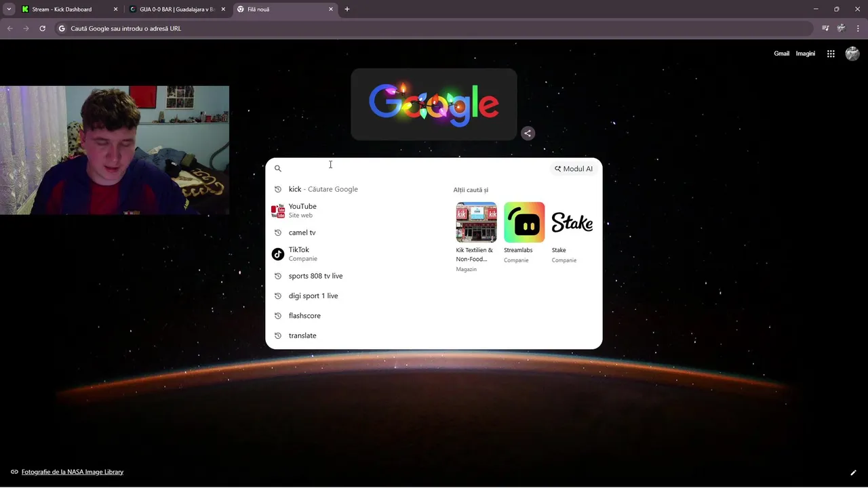The height and width of the screenshot is (488, 868).
Task: Open the Google account avatar
Action: pyautogui.click(x=852, y=54)
